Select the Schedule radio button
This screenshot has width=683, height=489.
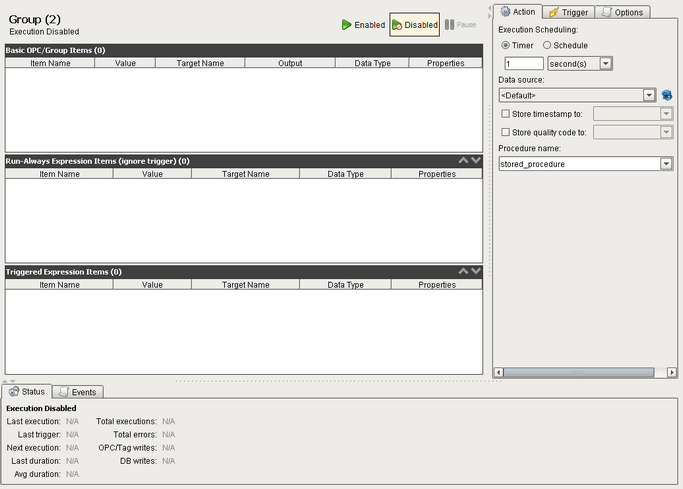(x=547, y=45)
